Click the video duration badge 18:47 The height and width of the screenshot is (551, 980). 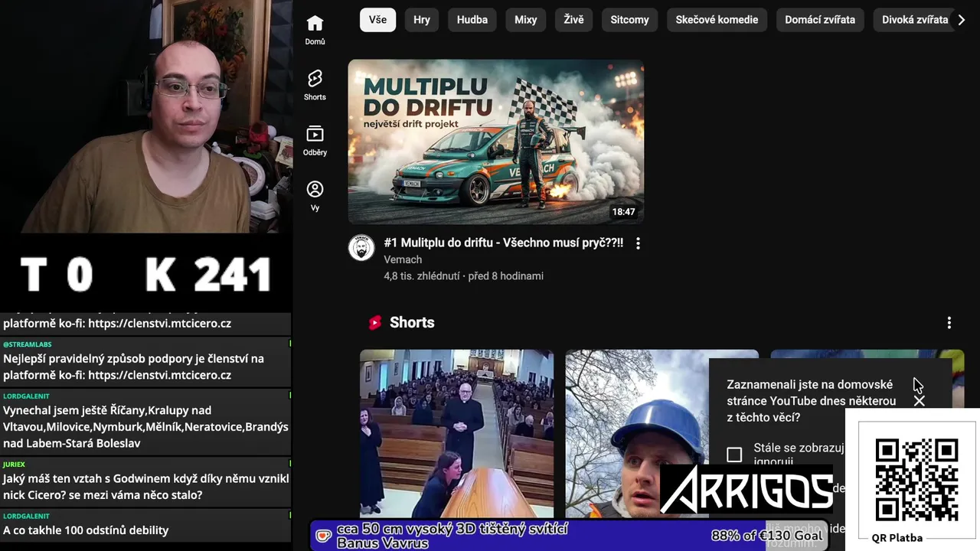(x=623, y=212)
